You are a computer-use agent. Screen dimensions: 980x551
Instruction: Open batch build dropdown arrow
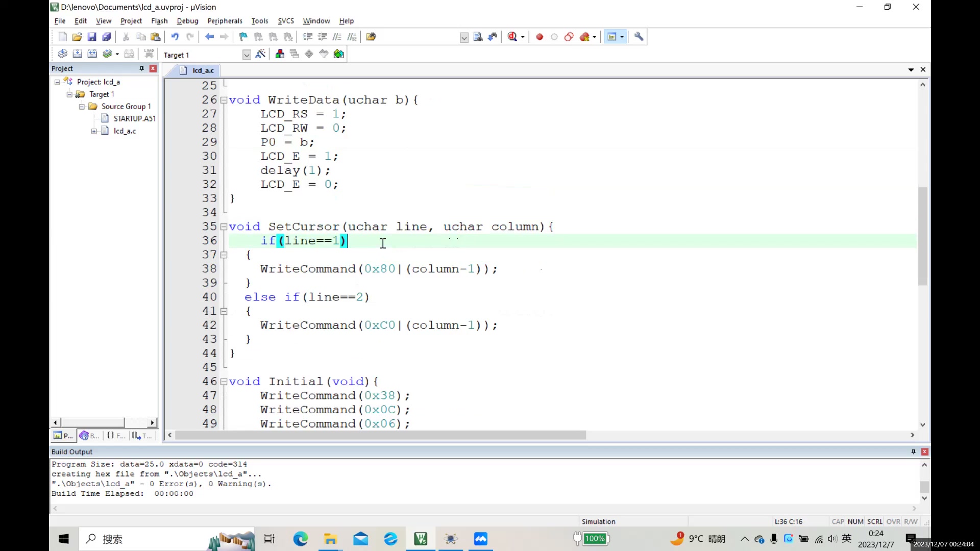pos(117,54)
